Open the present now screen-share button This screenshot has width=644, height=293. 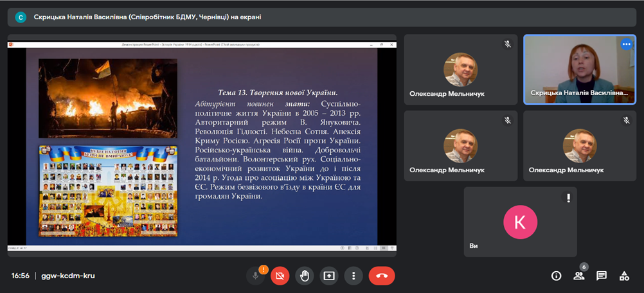329,276
